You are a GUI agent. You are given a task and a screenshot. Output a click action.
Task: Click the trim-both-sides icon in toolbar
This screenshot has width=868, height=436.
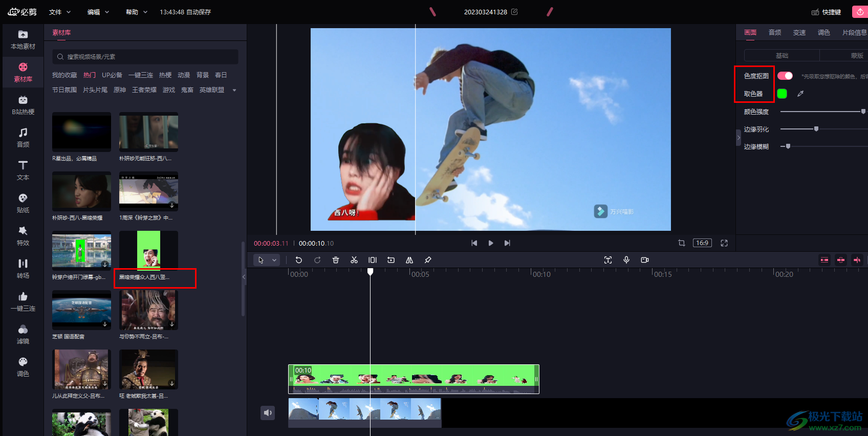coord(373,260)
